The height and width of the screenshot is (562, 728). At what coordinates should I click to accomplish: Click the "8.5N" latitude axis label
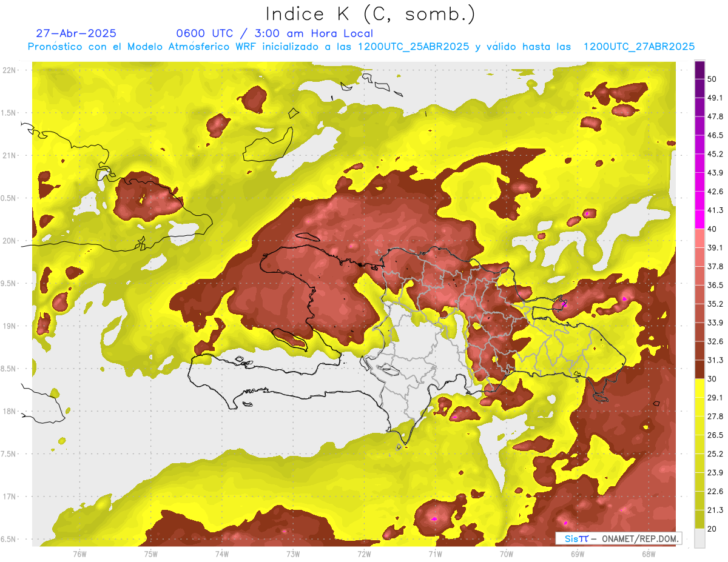coord(9,369)
